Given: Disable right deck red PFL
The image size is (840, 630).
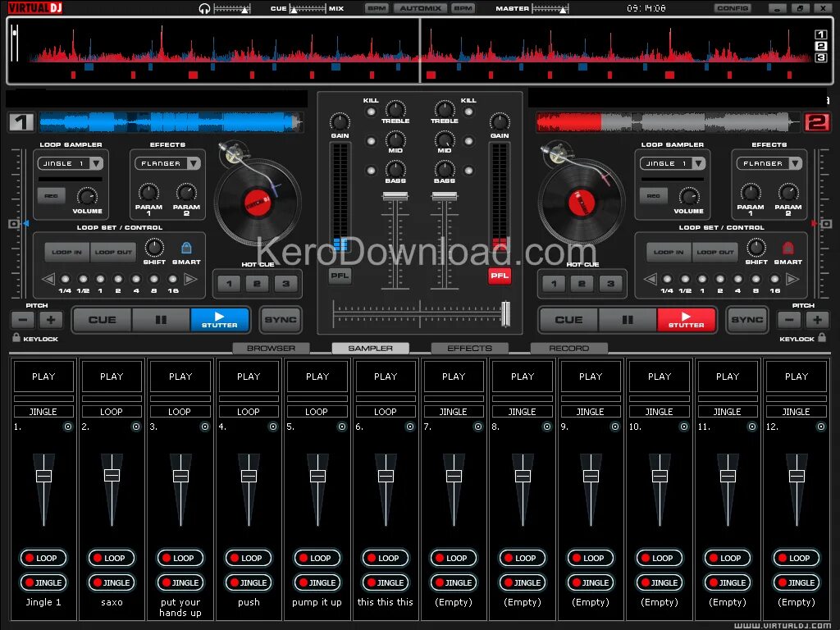Looking at the screenshot, I should 500,276.
